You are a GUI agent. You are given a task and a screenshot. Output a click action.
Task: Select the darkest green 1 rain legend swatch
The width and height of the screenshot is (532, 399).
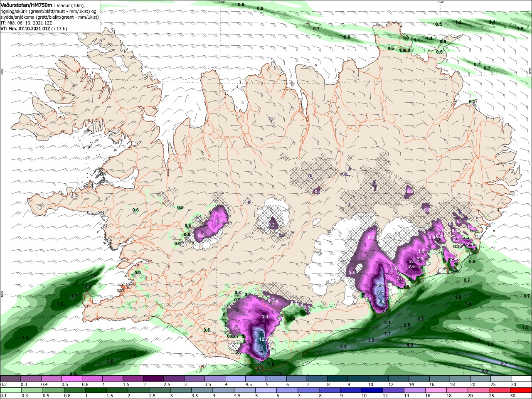click(x=96, y=390)
